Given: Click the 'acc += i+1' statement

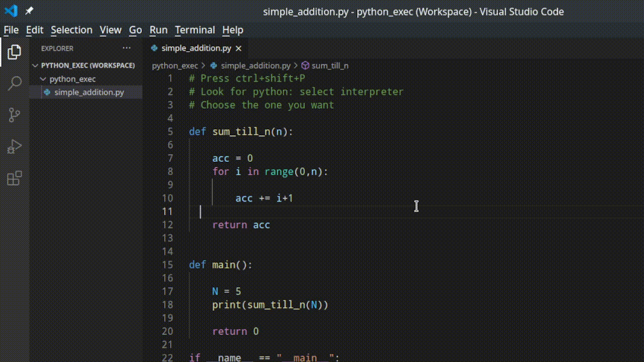Looking at the screenshot, I should 264,198.
